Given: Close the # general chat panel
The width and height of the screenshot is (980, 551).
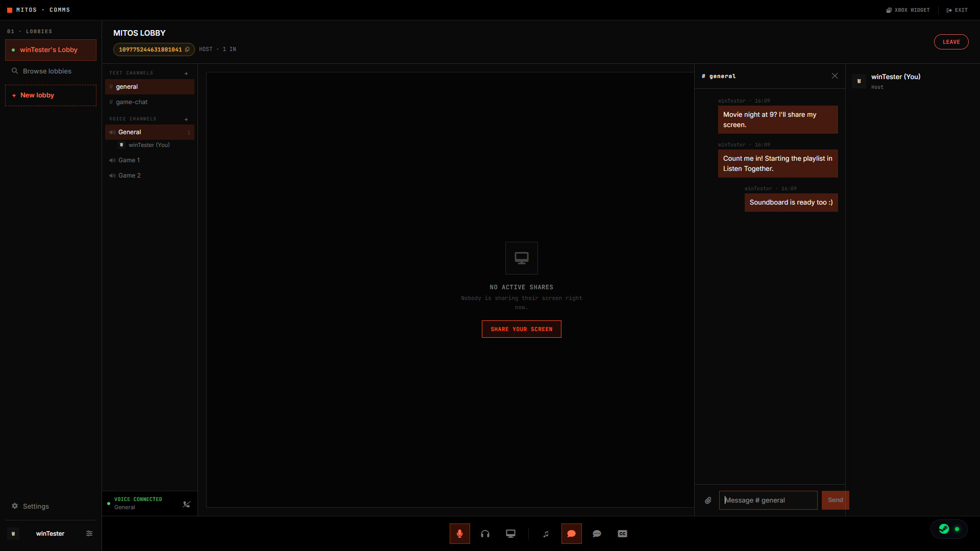Looking at the screenshot, I should pyautogui.click(x=835, y=76).
